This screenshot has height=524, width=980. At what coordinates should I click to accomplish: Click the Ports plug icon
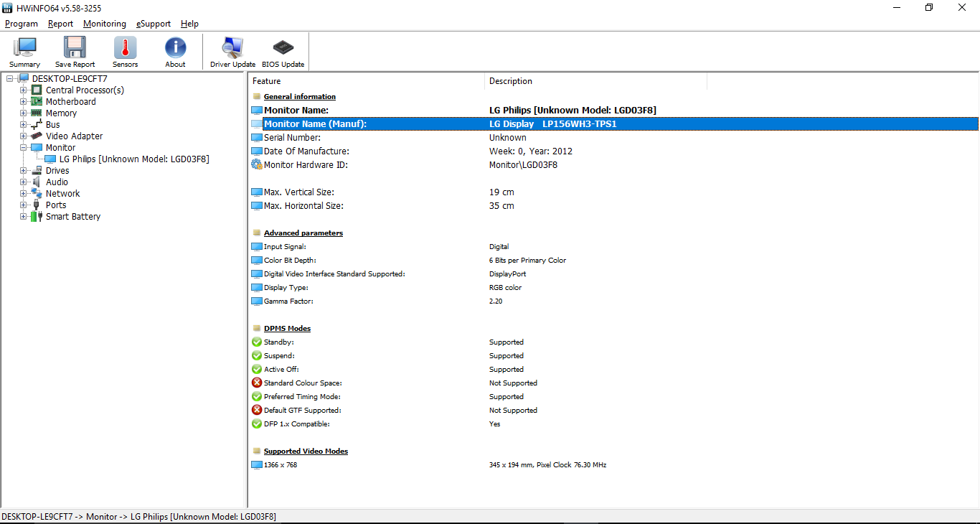[x=37, y=205]
